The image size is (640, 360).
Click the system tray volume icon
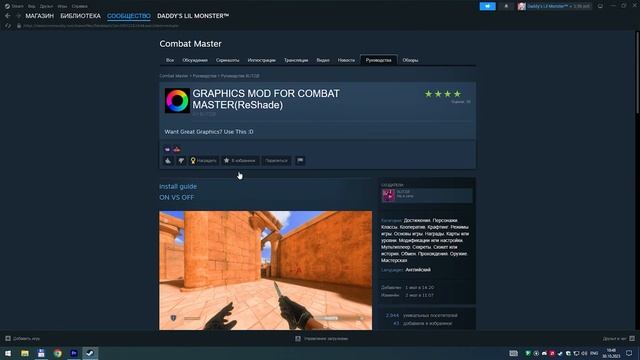584,353
